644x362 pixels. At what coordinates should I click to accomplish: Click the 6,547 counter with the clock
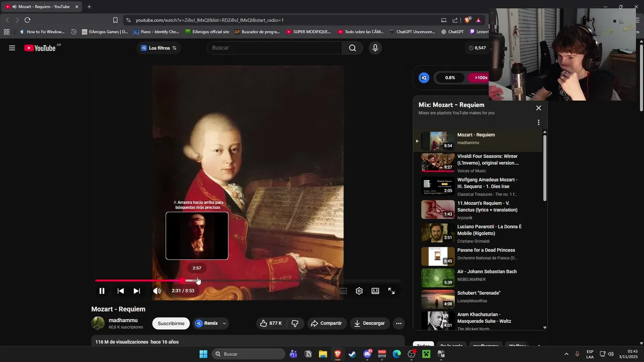point(477,48)
